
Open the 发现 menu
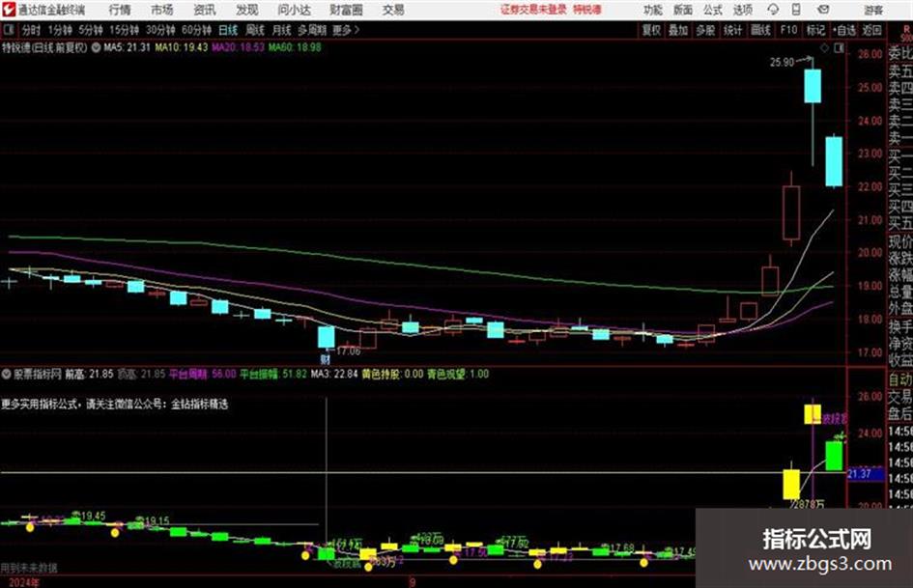[x=247, y=10]
